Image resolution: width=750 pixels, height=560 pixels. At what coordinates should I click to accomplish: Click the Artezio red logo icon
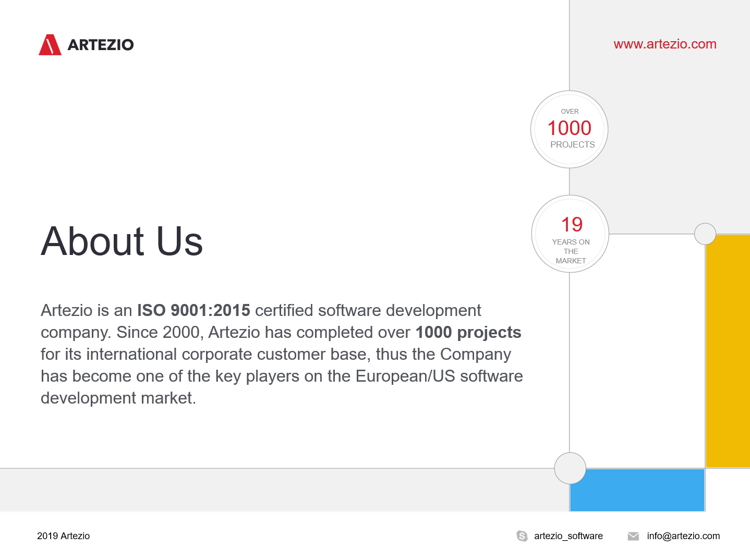pyautogui.click(x=50, y=45)
